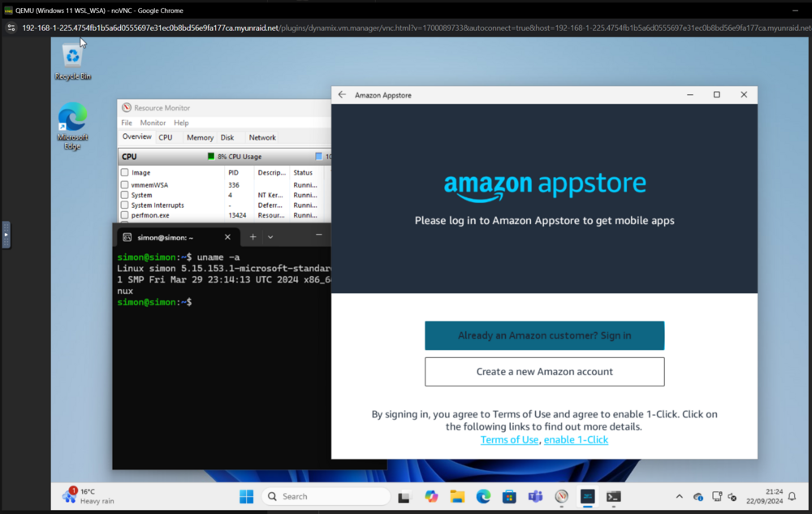Click PID 13424 of perfmon.exe
The image size is (812, 514).
[237, 215]
